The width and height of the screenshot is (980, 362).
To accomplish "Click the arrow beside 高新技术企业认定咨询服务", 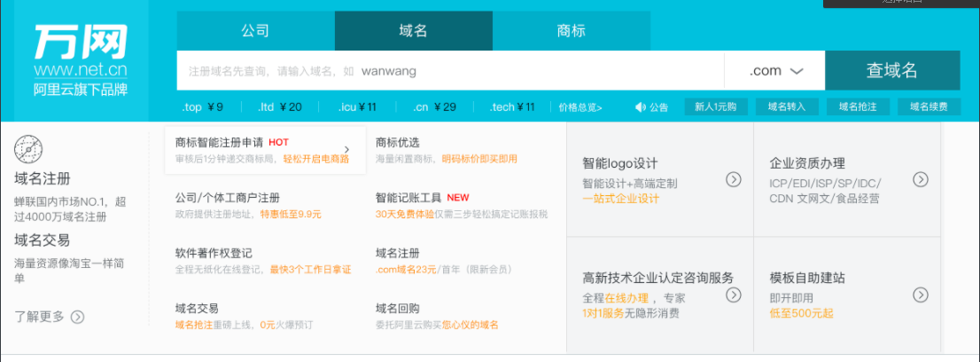I will [x=733, y=295].
